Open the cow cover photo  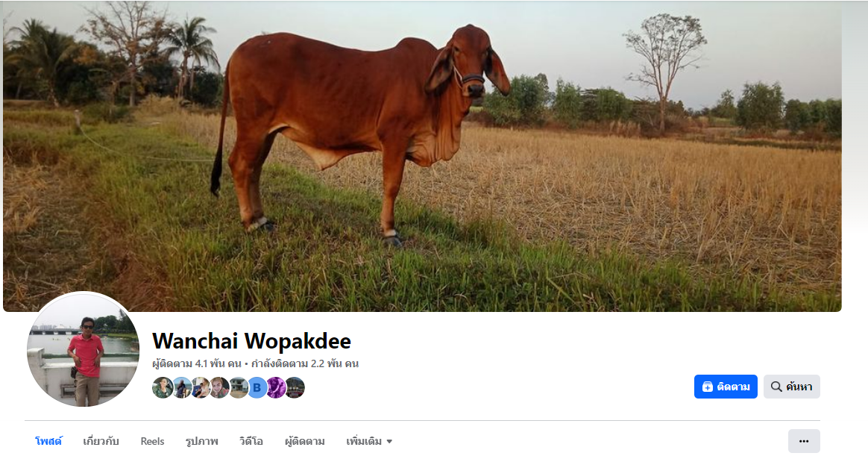pos(422,156)
